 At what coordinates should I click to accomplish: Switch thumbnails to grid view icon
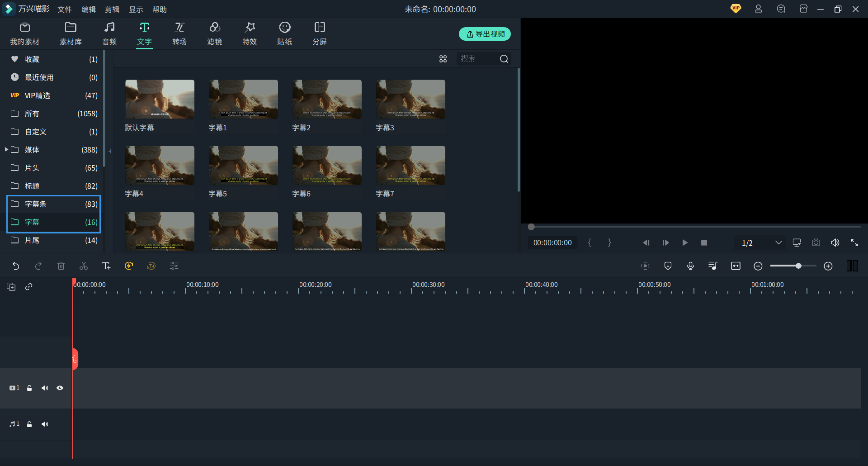tap(443, 59)
